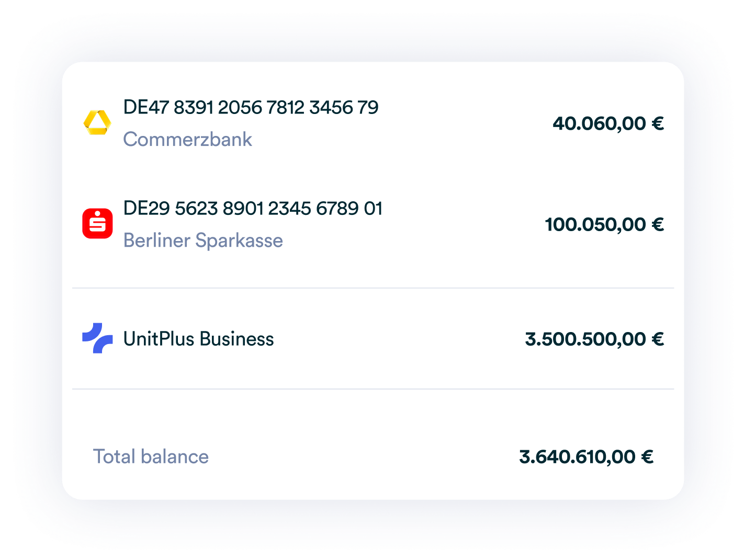Screen dimensions: 744x560
Task: Click the divider line above Total balance
Action: click(373, 388)
